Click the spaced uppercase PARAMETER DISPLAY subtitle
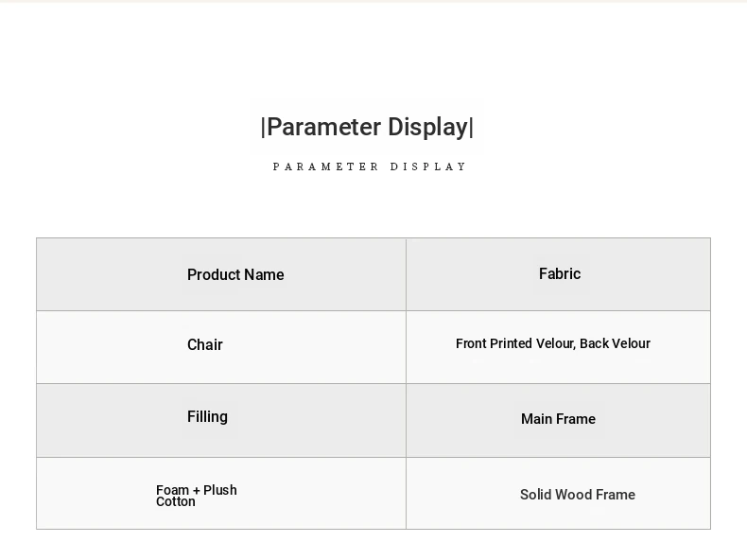Viewport: 747px width, 560px height. [370, 166]
